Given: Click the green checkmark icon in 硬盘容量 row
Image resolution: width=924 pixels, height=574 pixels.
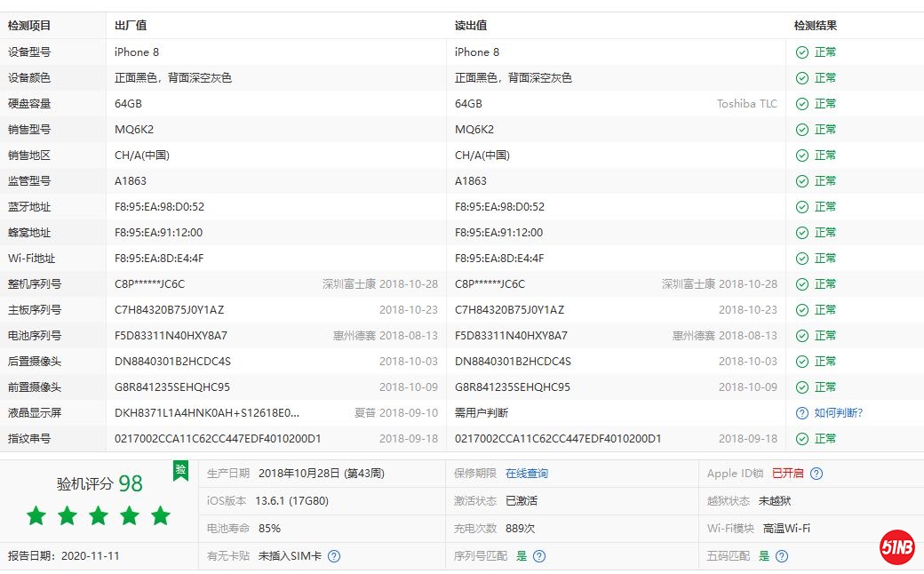Looking at the screenshot, I should [802, 104].
